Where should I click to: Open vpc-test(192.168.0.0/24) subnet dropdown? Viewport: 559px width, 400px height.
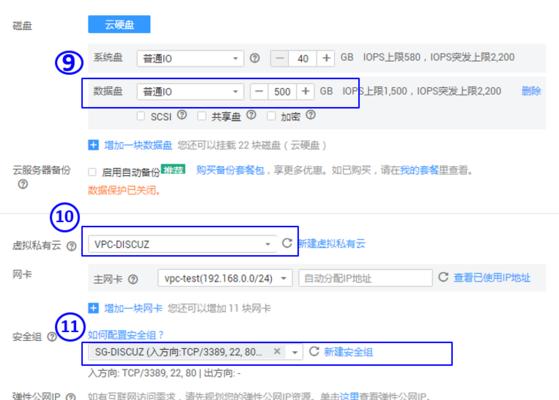pos(225,278)
